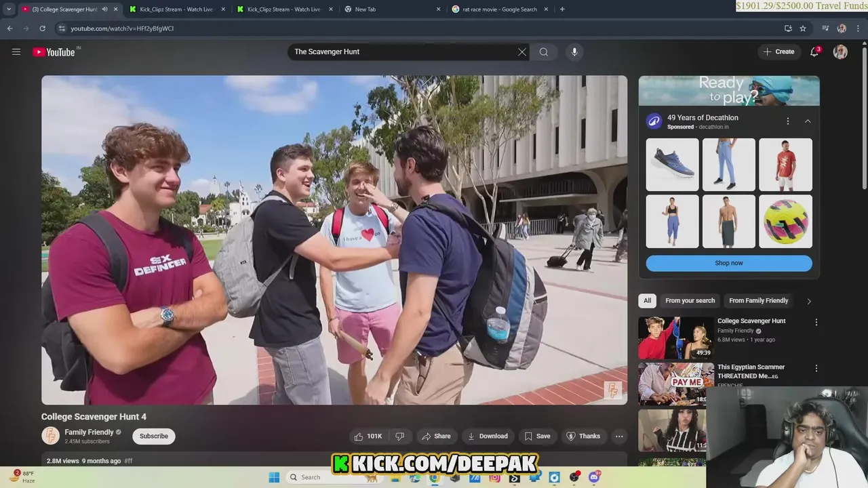Image resolution: width=868 pixels, height=488 pixels.
Task: Open the YouTube guide hamburger menu
Action: coord(16,52)
